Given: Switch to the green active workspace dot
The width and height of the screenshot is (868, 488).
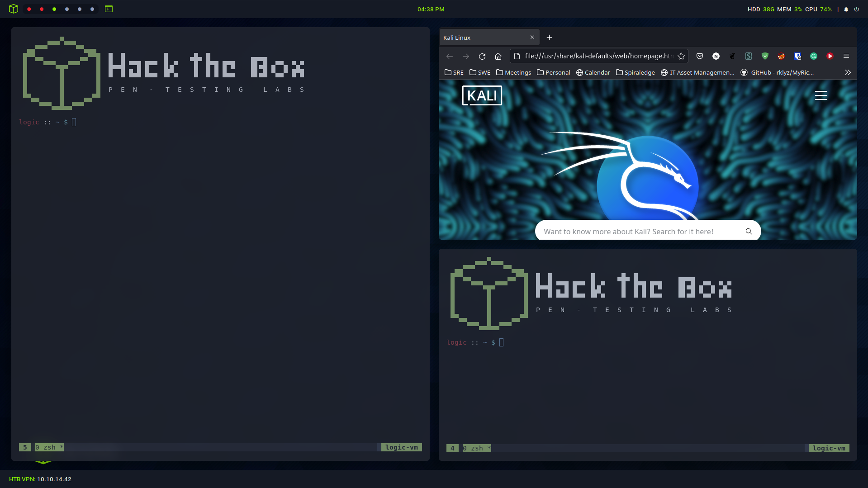Looking at the screenshot, I should pos(54,9).
